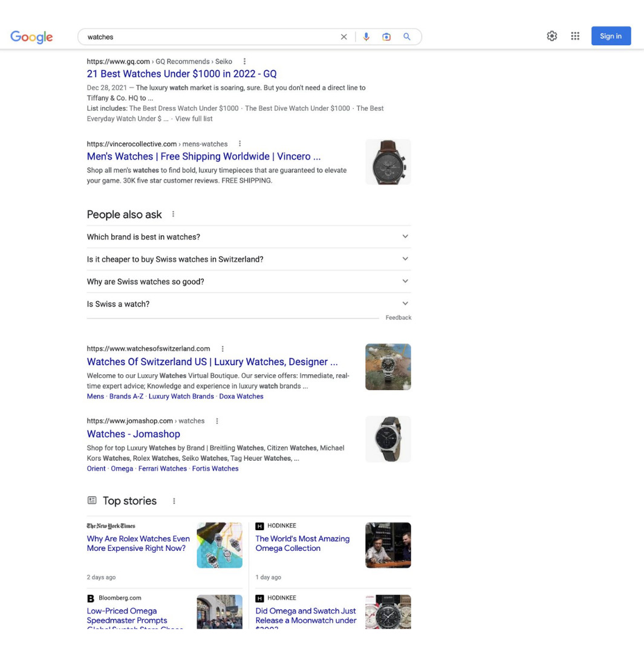Click the magnifying glass search icon
This screenshot has width=644, height=653.
pos(407,37)
